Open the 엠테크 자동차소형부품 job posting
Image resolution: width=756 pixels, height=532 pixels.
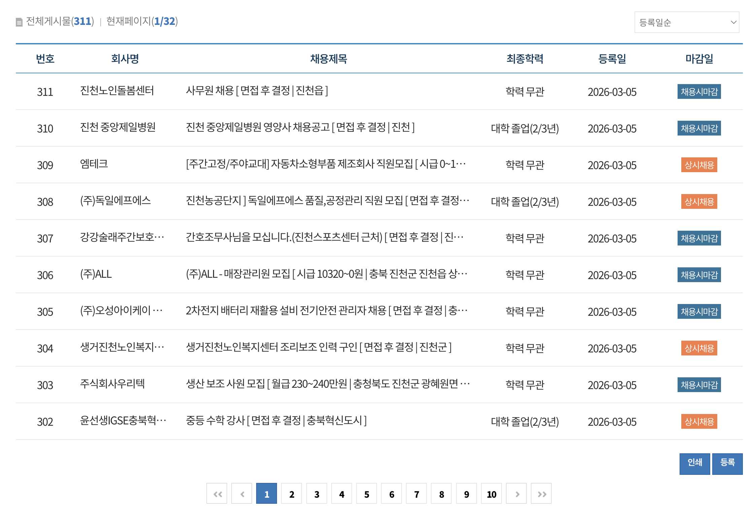coord(325,164)
